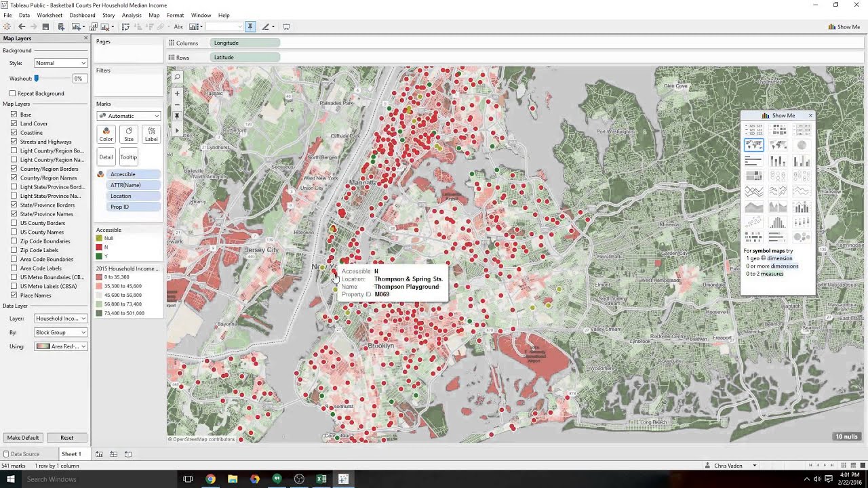868x488 pixels.
Task: Select filled map in Show Me
Action: pos(778,144)
